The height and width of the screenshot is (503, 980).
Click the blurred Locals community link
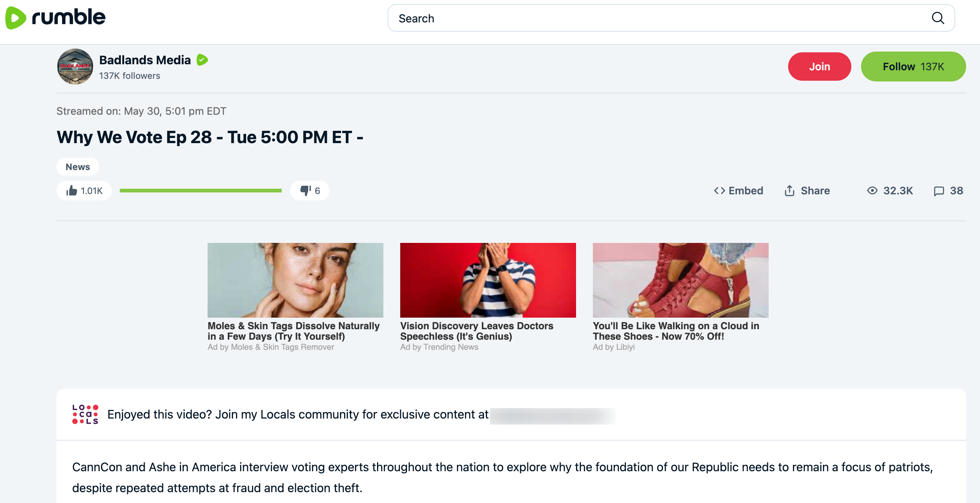pyautogui.click(x=552, y=416)
